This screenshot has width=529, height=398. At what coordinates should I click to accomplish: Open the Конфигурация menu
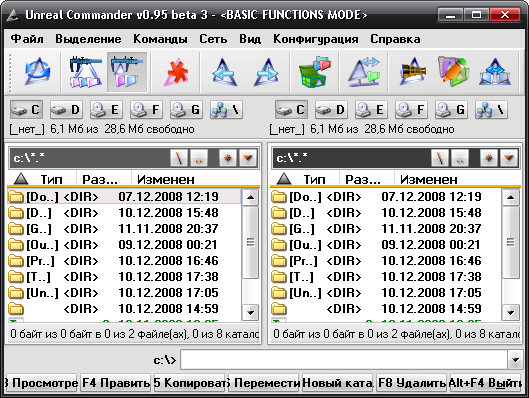coord(315,39)
